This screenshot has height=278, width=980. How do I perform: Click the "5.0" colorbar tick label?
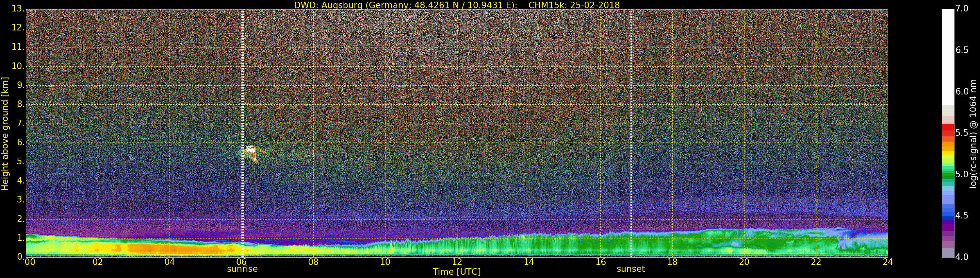(x=962, y=174)
